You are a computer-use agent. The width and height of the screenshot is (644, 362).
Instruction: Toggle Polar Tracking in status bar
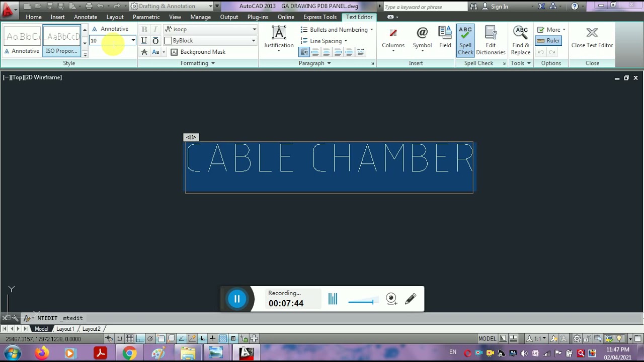150,339
